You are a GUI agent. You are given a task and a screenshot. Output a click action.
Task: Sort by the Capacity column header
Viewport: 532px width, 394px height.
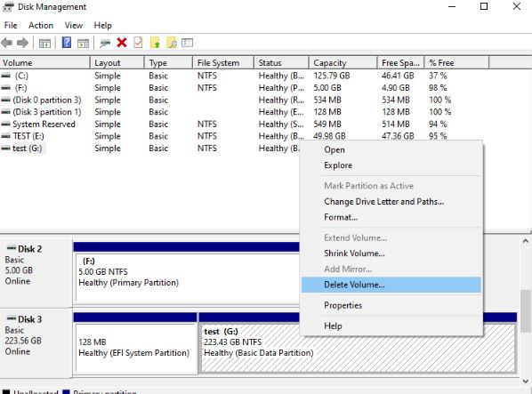(x=343, y=63)
